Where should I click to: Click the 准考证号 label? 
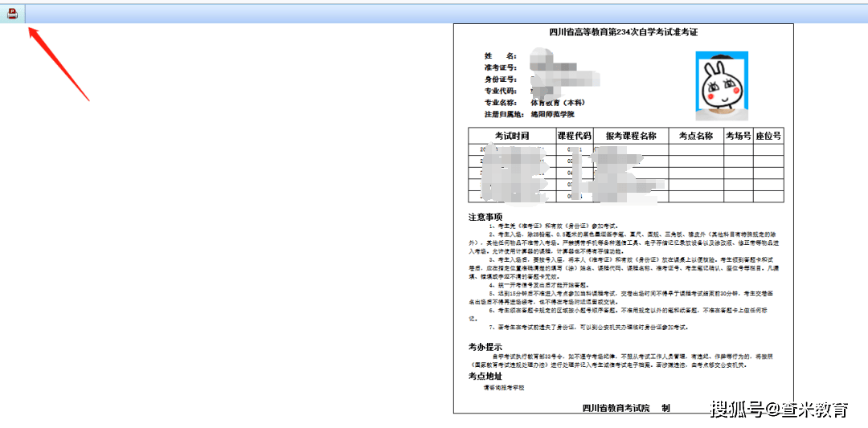click(x=501, y=67)
